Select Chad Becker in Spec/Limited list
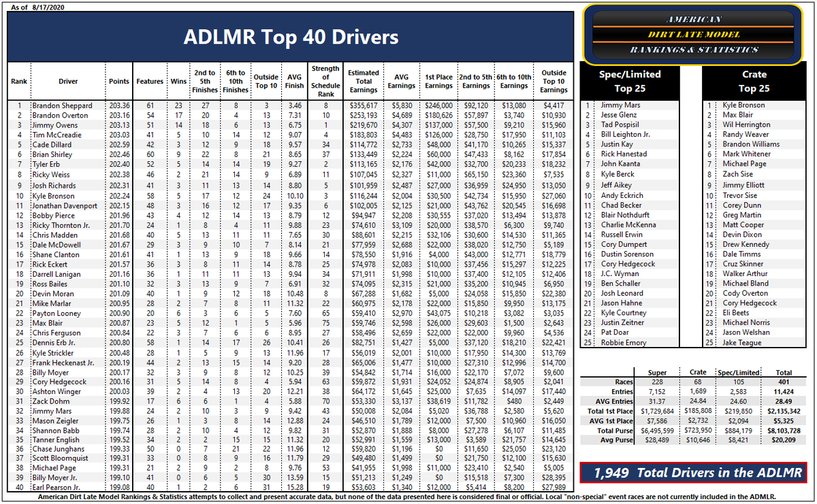 point(621,205)
